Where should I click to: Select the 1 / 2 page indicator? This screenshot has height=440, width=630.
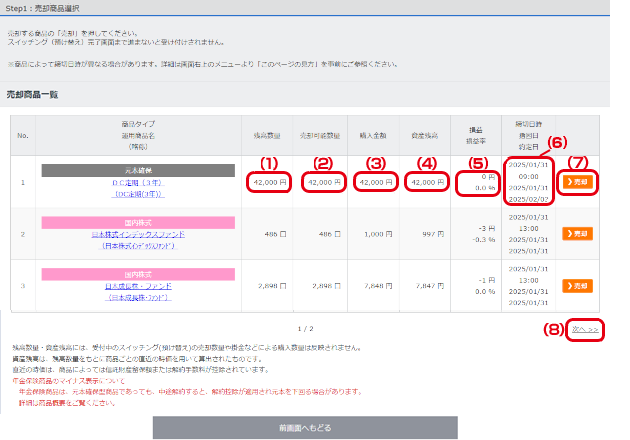tap(305, 329)
